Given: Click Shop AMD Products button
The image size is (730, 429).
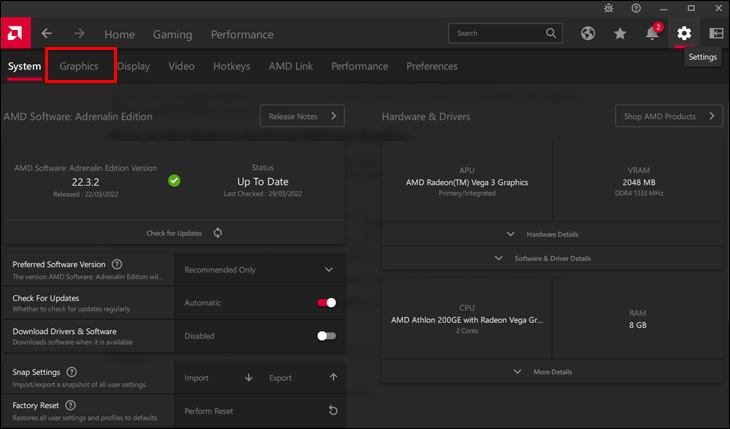Looking at the screenshot, I should coord(668,116).
